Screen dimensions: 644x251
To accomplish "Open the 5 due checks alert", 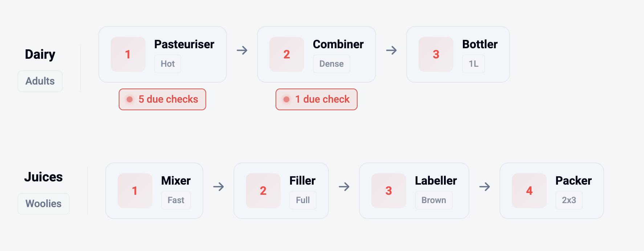I will [x=162, y=99].
